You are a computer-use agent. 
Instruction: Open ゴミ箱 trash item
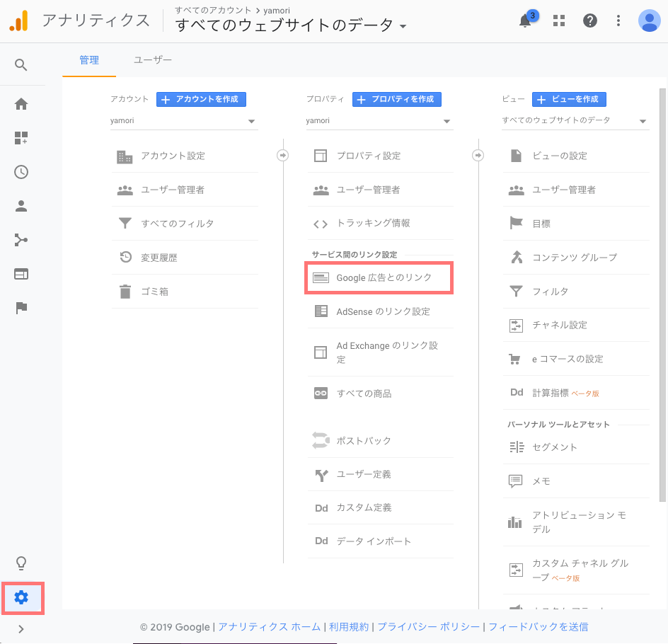coord(185,292)
